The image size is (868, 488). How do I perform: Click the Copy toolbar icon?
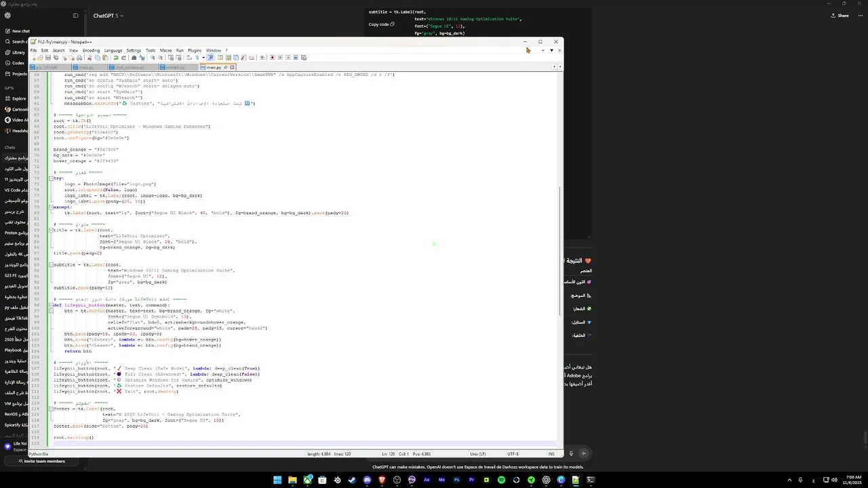[x=98, y=58]
